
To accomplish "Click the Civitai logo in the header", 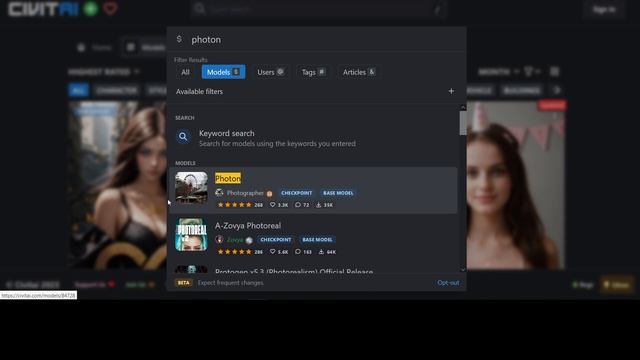I will point(43,9).
